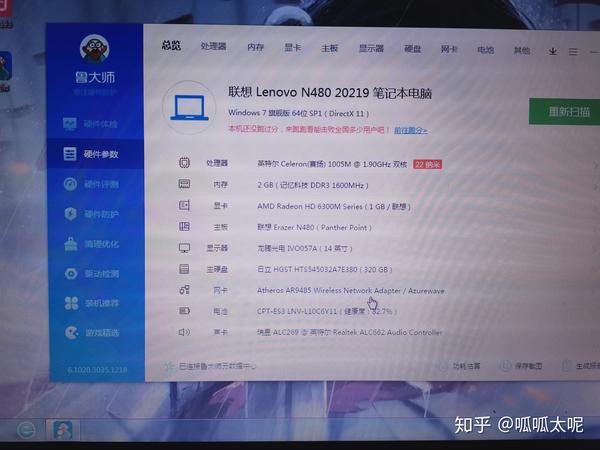Viewport: 600px width, 450px height.
Task: Switch to the 显示器 tab
Action: [x=371, y=48]
